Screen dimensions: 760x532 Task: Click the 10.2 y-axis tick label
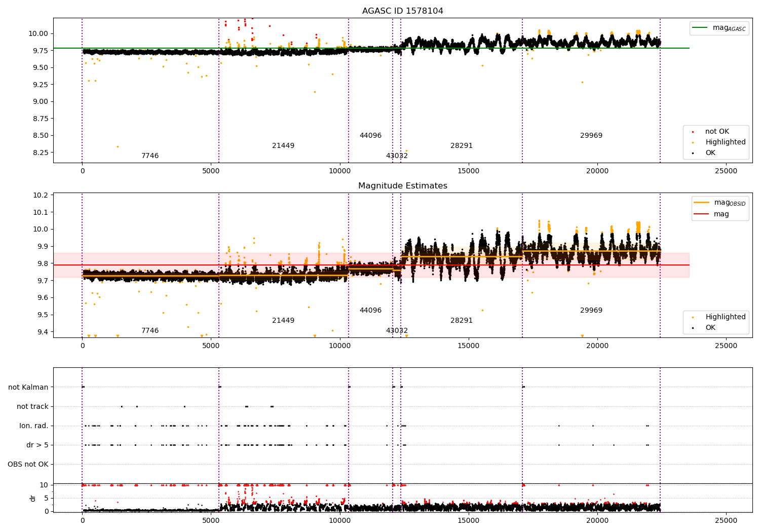click(41, 196)
